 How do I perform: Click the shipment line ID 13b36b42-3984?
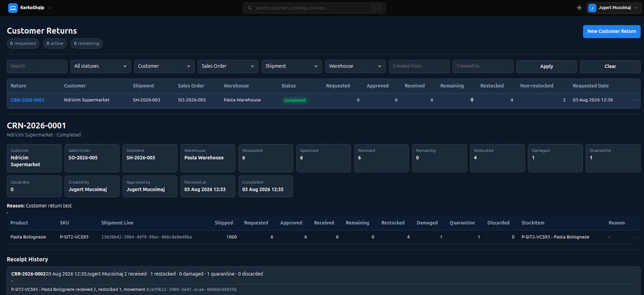[x=147, y=237]
